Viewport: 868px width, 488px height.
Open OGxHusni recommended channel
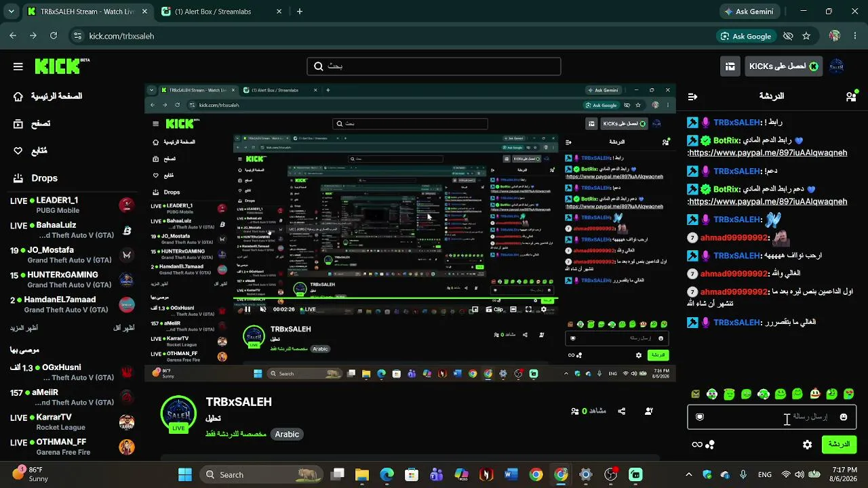(71, 372)
